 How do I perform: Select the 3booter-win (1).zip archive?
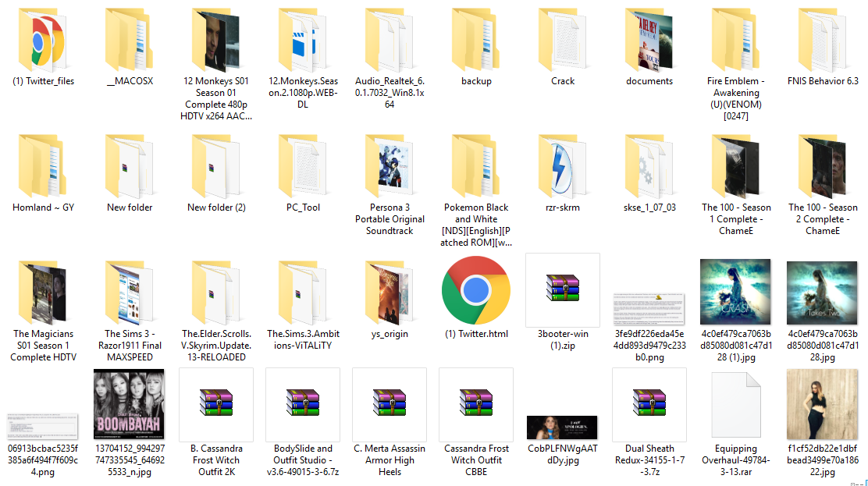pos(563,290)
